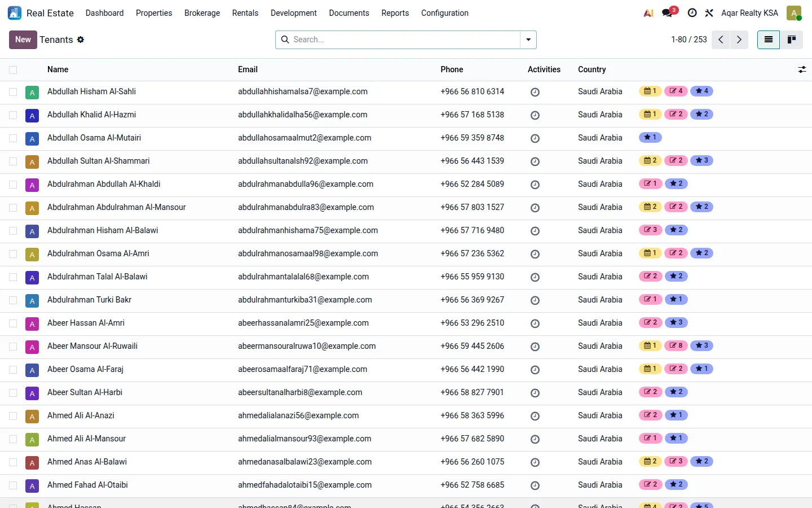Open the Configuration menu
812x508 pixels.
click(x=445, y=13)
